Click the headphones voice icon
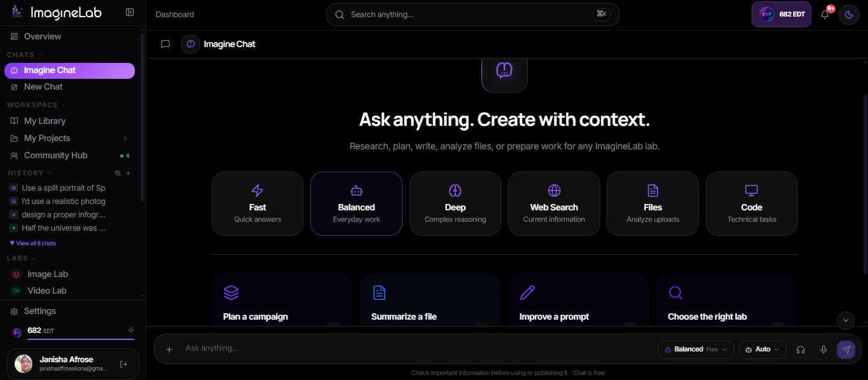This screenshot has width=868, height=380. point(801,349)
